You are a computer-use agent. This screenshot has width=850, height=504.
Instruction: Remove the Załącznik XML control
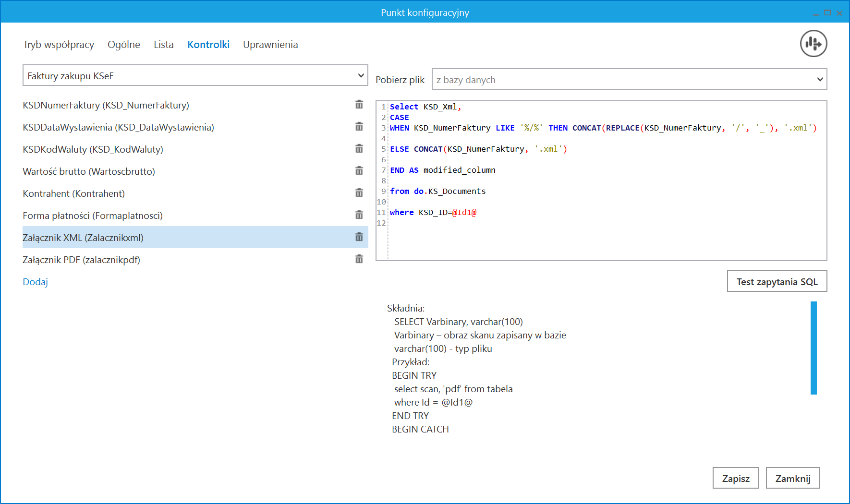click(x=359, y=237)
